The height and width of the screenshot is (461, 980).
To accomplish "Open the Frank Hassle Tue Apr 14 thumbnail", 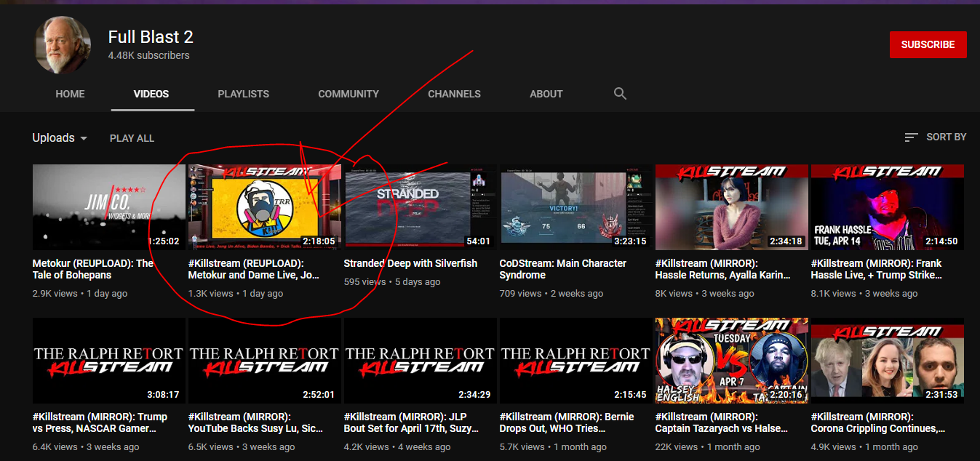I will coord(888,207).
